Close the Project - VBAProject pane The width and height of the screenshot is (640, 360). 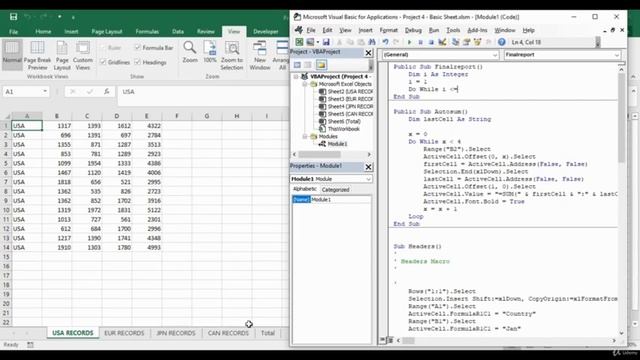[368, 53]
